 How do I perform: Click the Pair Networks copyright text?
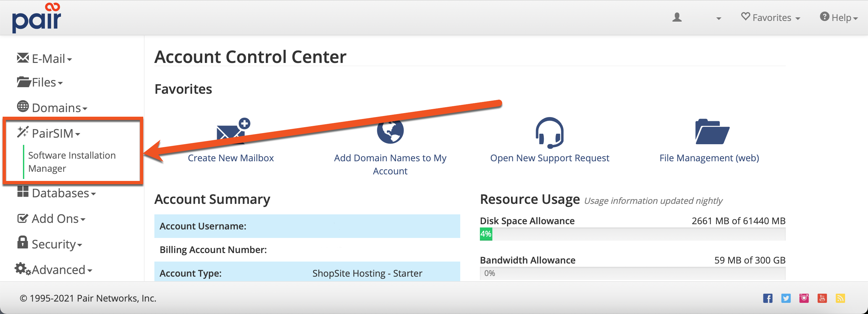point(88,298)
